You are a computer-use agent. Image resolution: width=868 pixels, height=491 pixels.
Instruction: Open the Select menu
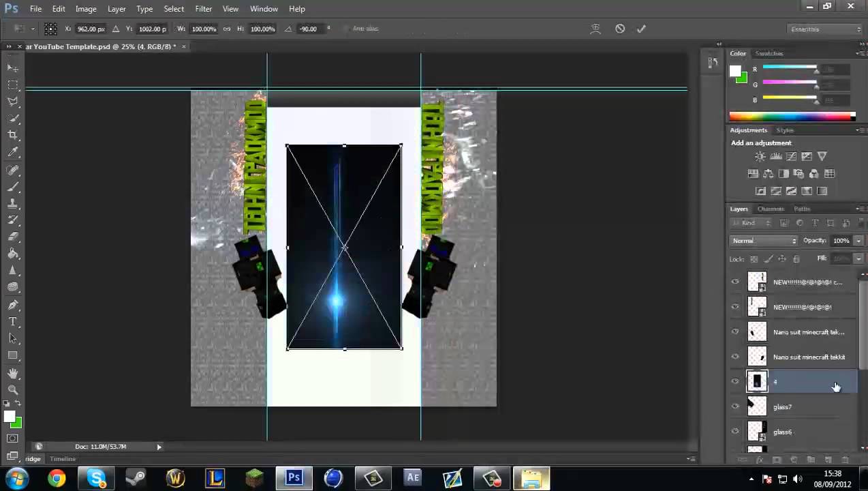[174, 9]
